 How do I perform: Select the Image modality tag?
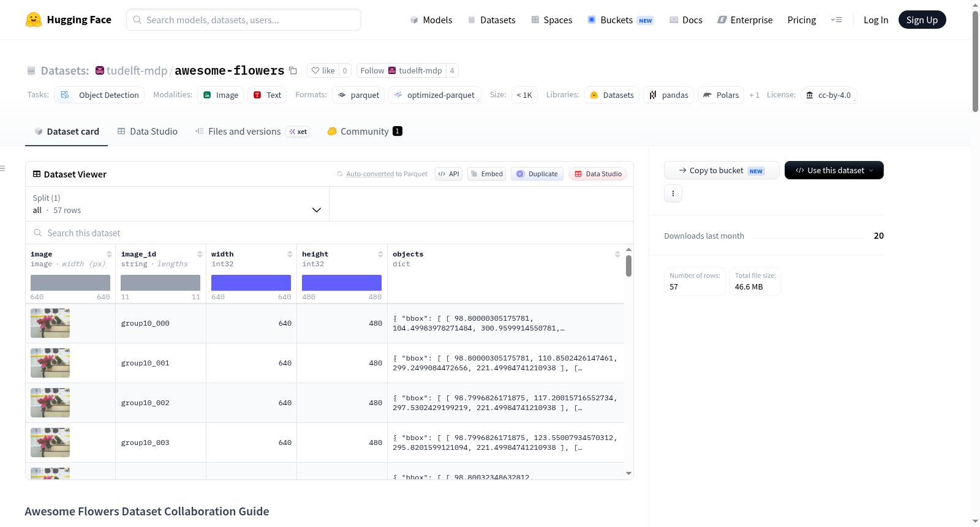221,95
